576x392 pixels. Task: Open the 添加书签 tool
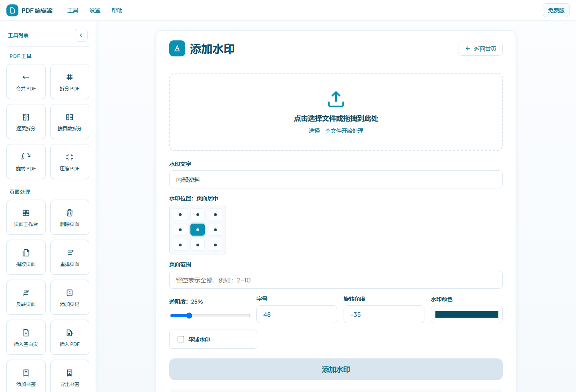26,376
